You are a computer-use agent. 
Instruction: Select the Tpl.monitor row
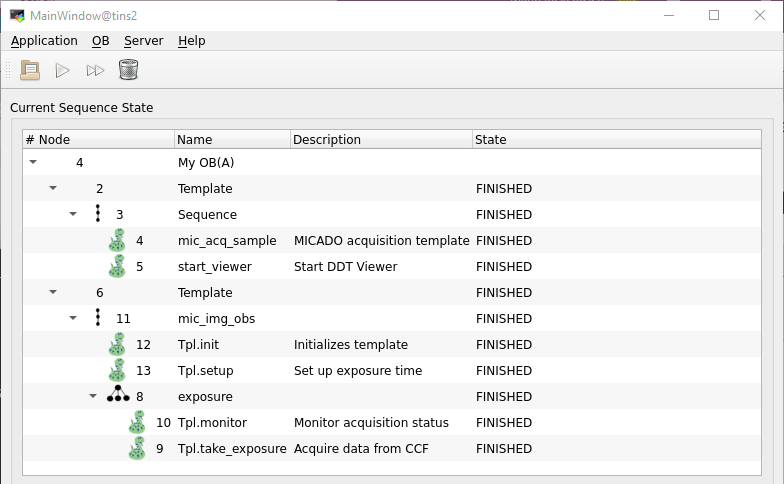212,422
